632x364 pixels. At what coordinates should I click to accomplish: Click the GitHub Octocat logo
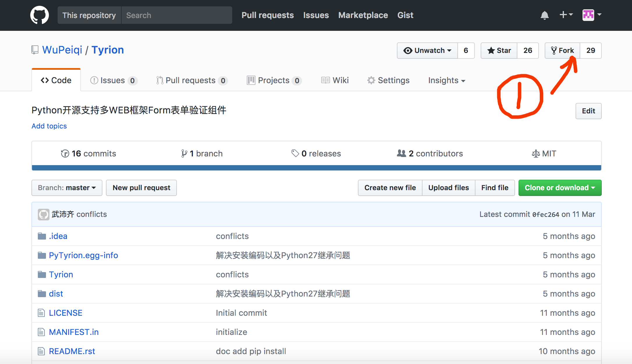click(x=40, y=15)
